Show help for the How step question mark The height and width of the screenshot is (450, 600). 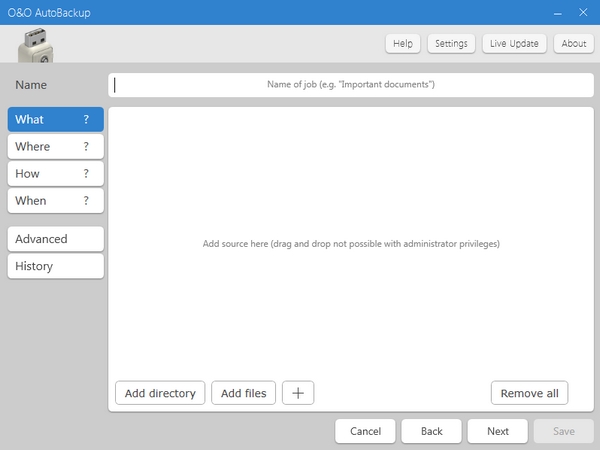[86, 173]
